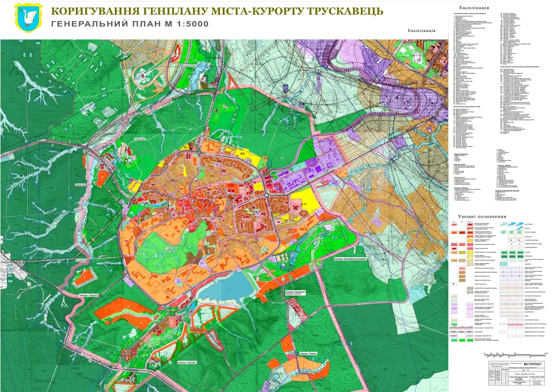The image size is (555, 392).
Task: Click the 'ГЕНЕРАЛЬНИЙ ПЛАН М 1:5000' subtitle
Action: pyautogui.click(x=129, y=24)
